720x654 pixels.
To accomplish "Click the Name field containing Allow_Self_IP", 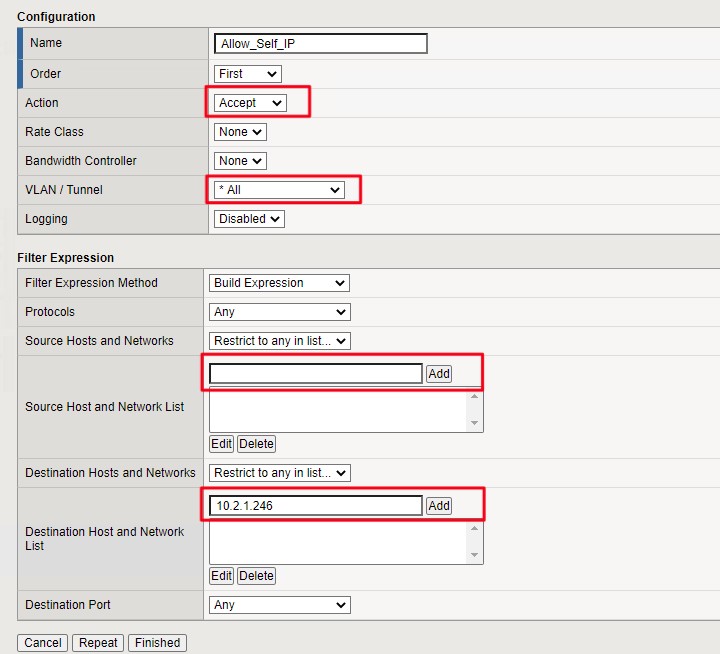I will [x=320, y=44].
